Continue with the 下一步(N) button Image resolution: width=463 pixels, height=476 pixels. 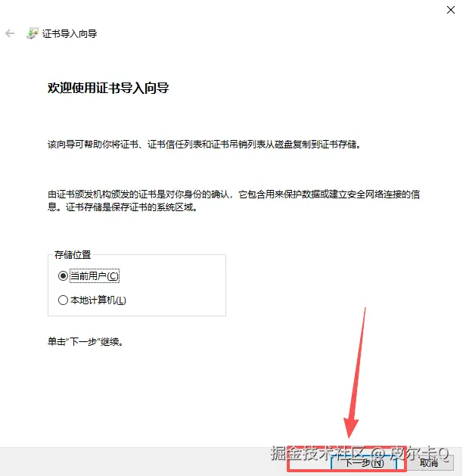tap(364, 462)
